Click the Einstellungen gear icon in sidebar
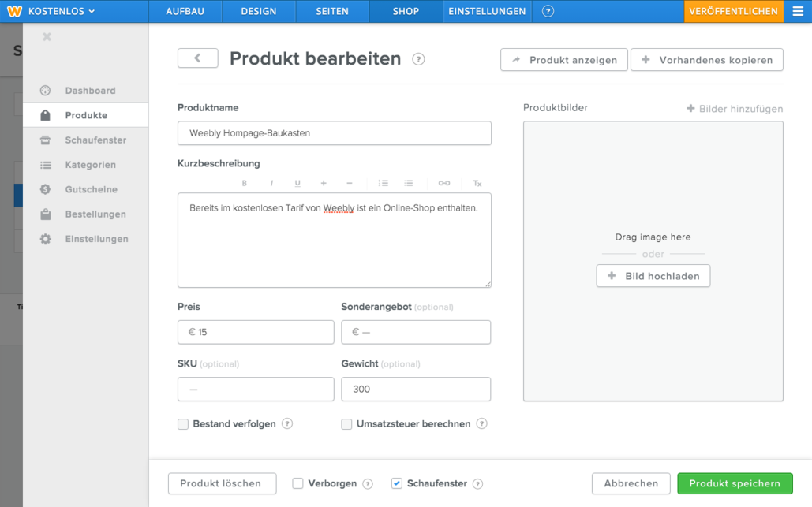Screen dimensions: 812x507 point(46,239)
